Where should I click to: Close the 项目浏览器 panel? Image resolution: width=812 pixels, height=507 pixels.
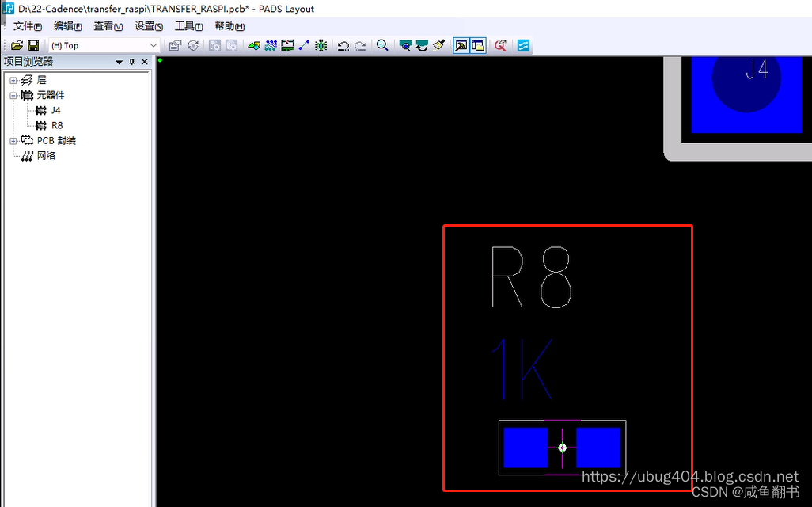coord(145,62)
